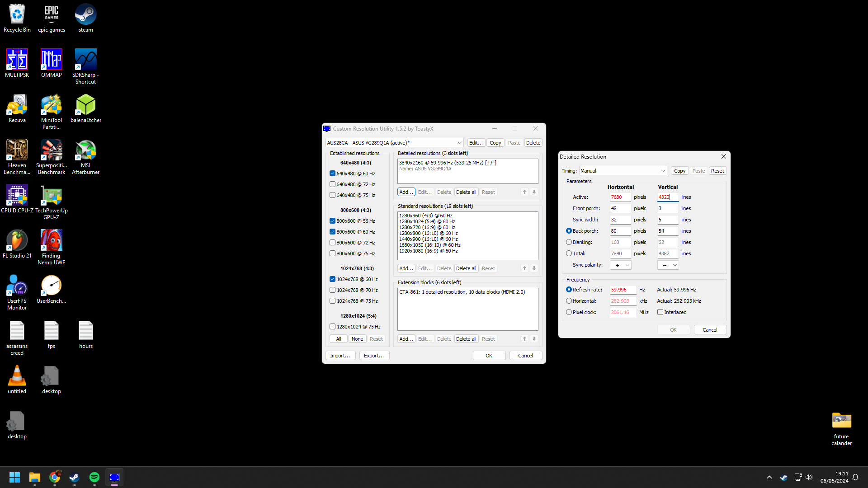Click Delete all under extension blocks
Image resolution: width=868 pixels, height=488 pixels.
tap(466, 339)
